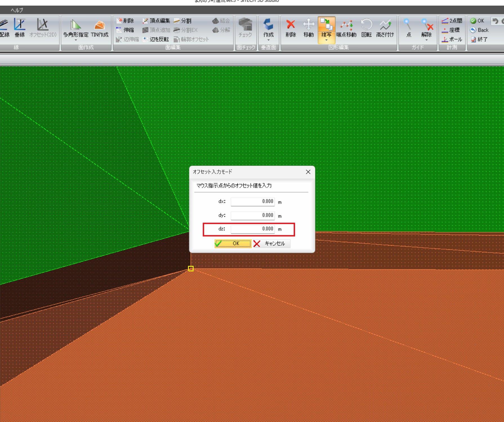Viewport: 504px width, 422px height.
Task: Click the 点 guide point tool
Action: click(x=409, y=28)
